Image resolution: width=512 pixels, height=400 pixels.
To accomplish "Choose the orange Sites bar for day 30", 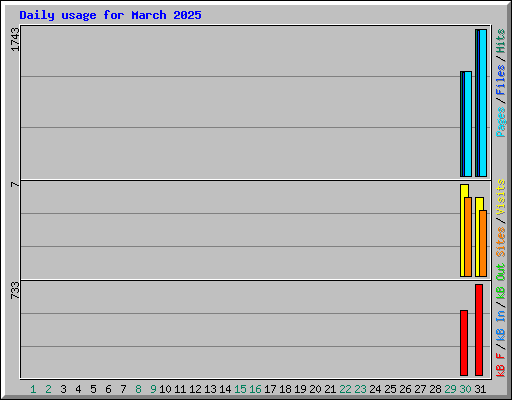I will click(x=468, y=237).
